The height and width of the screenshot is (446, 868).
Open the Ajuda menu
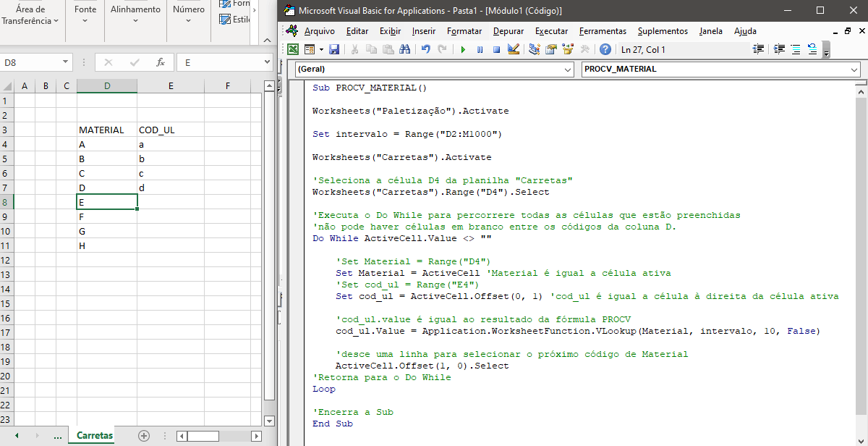pyautogui.click(x=745, y=31)
